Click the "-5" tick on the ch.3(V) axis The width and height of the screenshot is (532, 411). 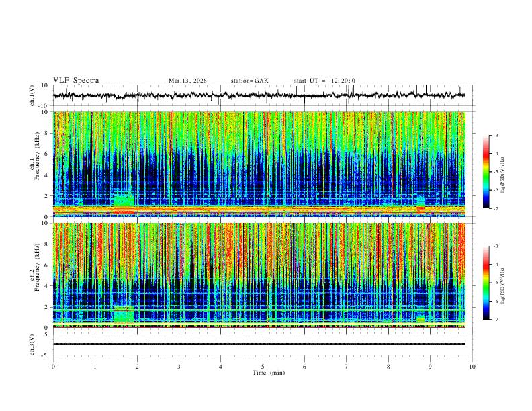coord(45,355)
